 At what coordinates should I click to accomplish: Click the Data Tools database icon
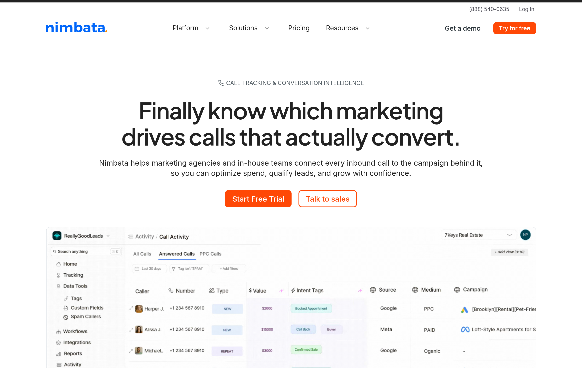pyautogui.click(x=58, y=286)
